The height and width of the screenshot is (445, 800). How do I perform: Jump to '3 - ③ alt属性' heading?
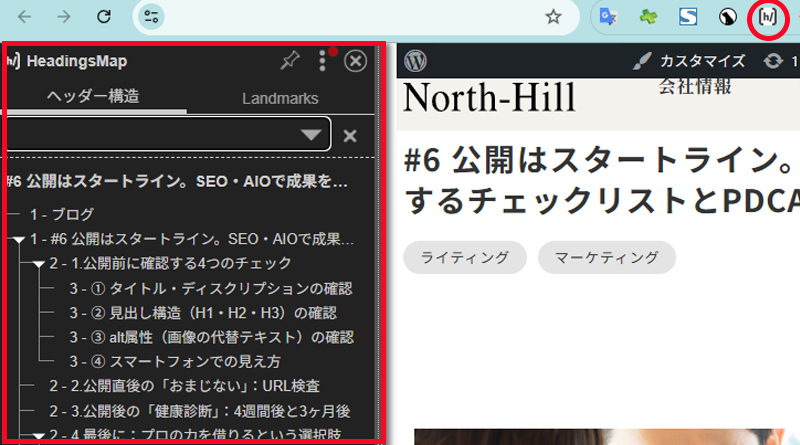[211, 337]
